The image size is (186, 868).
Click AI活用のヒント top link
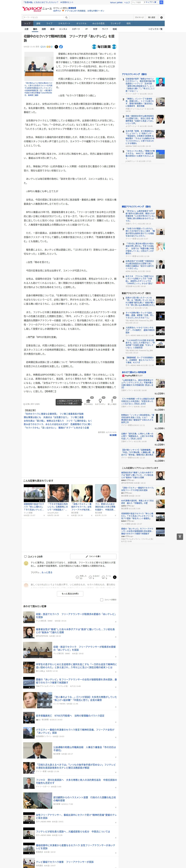(67, 2)
